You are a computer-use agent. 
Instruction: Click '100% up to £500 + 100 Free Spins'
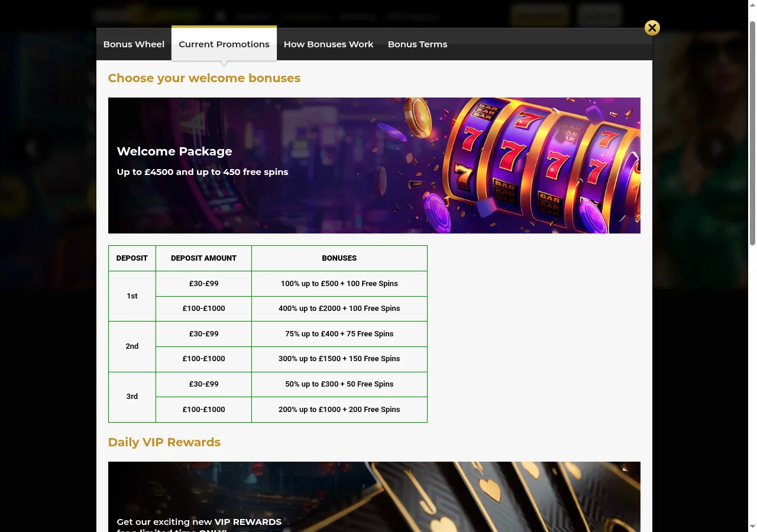click(339, 284)
